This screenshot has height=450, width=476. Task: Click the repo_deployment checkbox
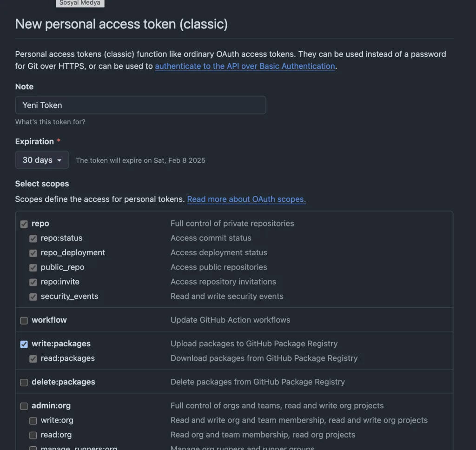point(33,253)
